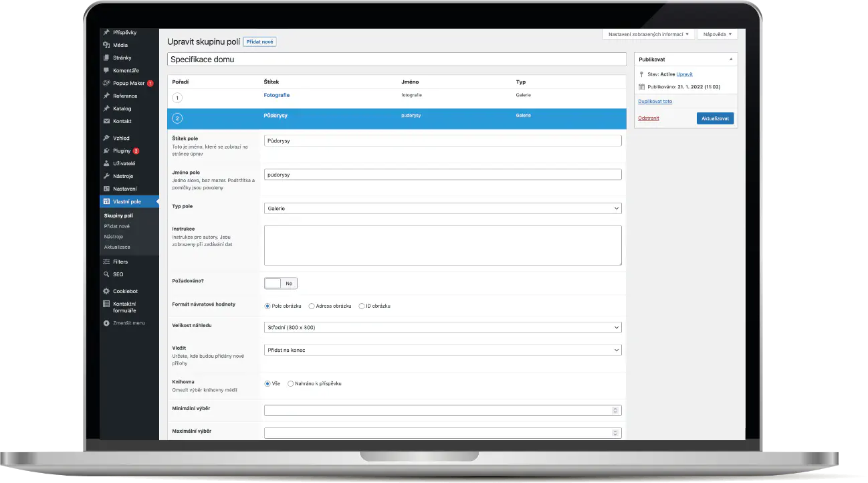868x483 pixels.
Task: Go to Skupiny polí submenu item
Action: click(118, 215)
